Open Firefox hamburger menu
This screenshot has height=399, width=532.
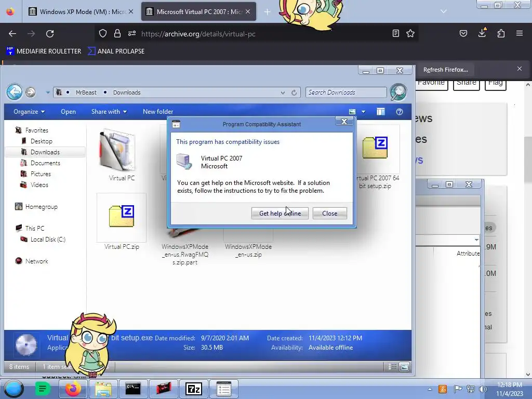coord(520,33)
